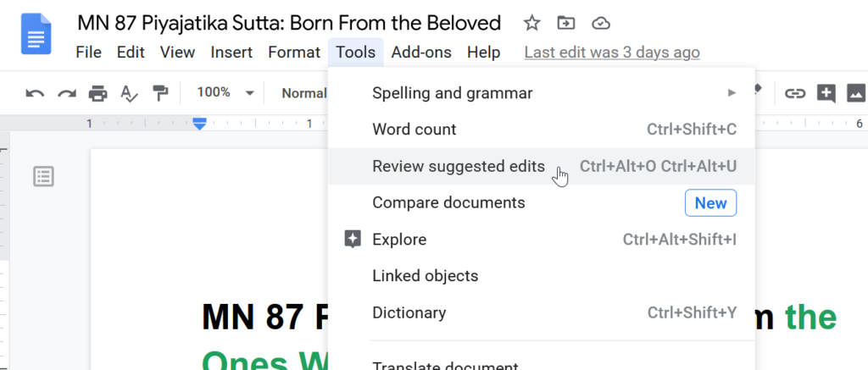Viewport: 868px width, 370px height.
Task: Open the 'Last edit was 3 days ago' link
Action: 612,52
